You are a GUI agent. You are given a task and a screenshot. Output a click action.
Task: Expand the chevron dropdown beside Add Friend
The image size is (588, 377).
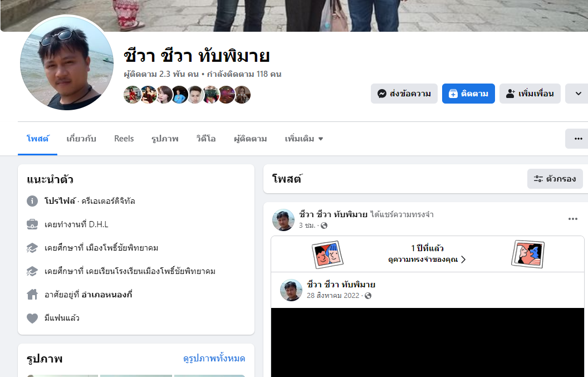(x=578, y=94)
